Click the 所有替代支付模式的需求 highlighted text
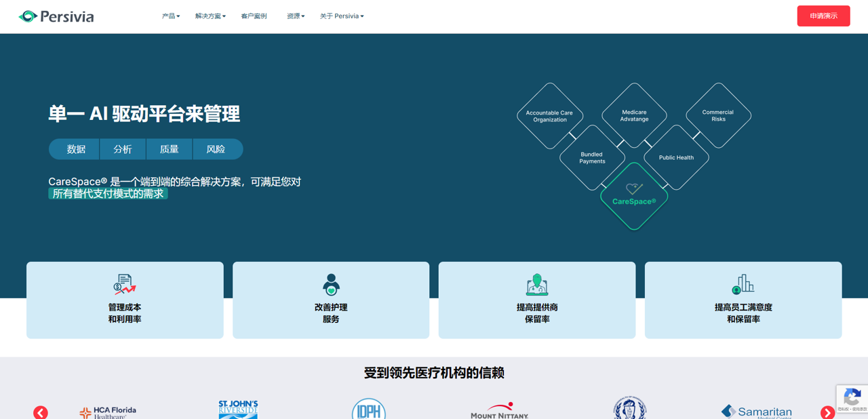The height and width of the screenshot is (419, 868). (x=108, y=194)
